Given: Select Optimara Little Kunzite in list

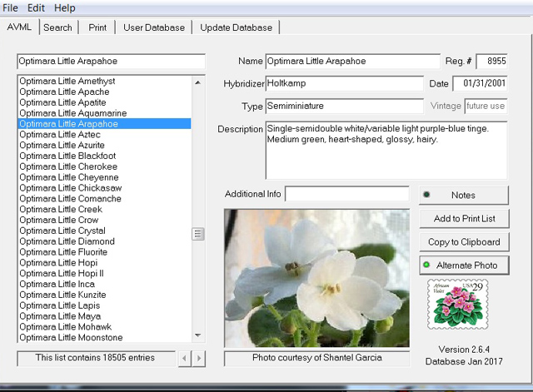Looking at the screenshot, I should point(104,295).
